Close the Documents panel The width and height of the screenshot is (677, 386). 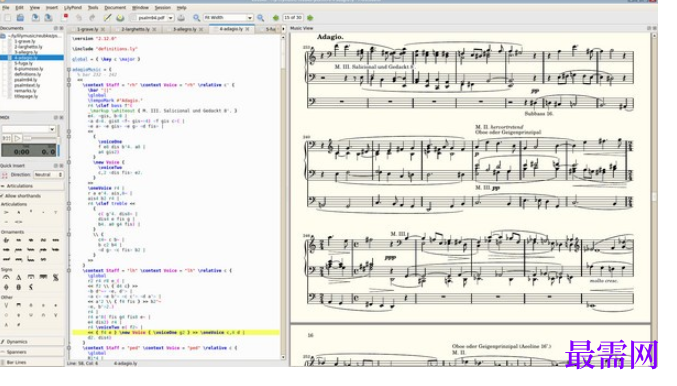point(61,28)
